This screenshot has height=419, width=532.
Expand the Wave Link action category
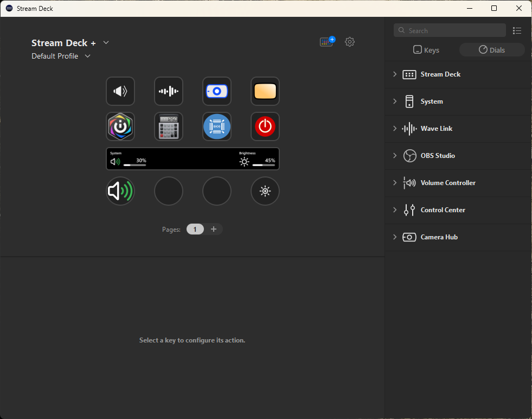pos(395,128)
